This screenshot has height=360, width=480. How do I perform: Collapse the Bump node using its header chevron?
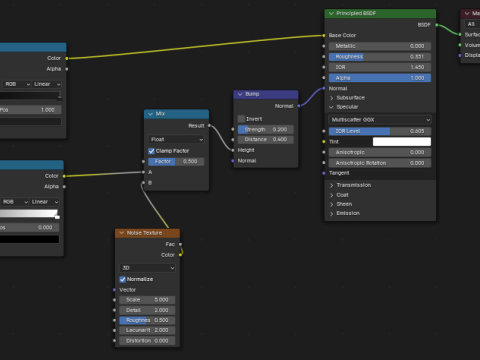click(x=240, y=94)
